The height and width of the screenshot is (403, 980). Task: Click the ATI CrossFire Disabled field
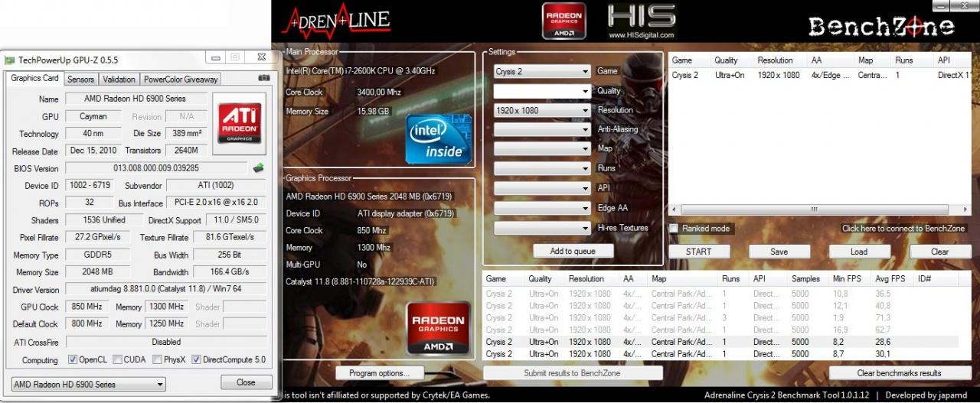coord(165,342)
